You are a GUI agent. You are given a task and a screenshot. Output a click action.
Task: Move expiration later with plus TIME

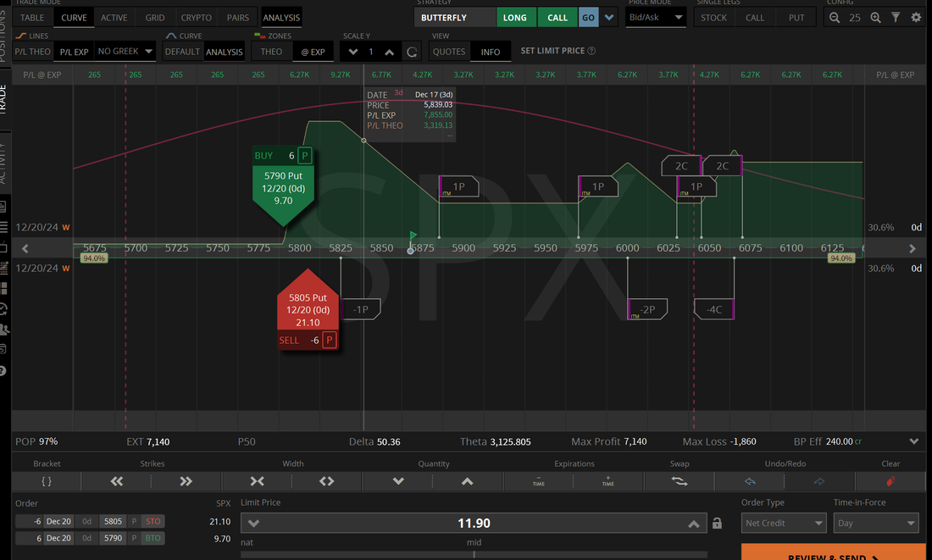point(608,481)
